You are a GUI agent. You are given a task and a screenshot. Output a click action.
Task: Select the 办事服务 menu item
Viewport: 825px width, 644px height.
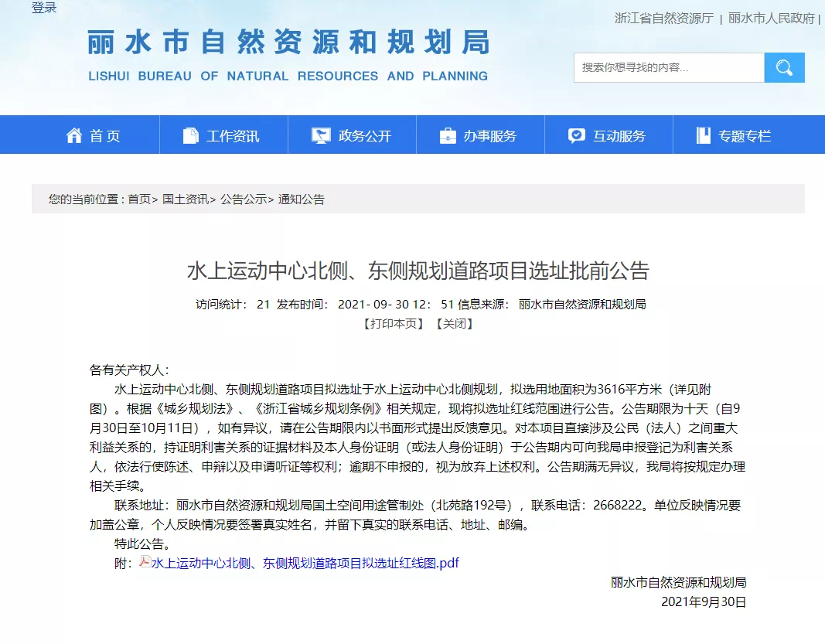tap(489, 136)
